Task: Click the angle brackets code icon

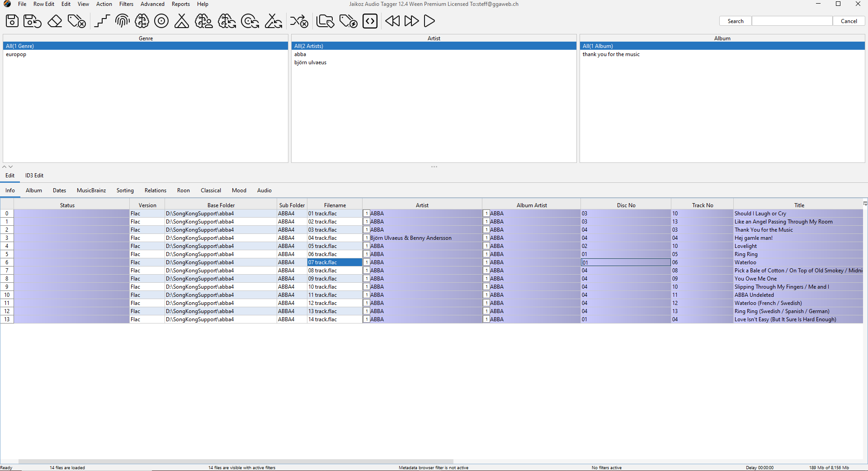Action: pyautogui.click(x=370, y=21)
